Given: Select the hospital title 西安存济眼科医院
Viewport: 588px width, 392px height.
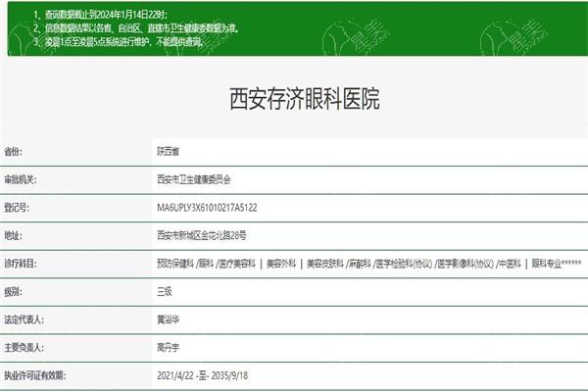Looking at the screenshot, I should [x=305, y=99].
